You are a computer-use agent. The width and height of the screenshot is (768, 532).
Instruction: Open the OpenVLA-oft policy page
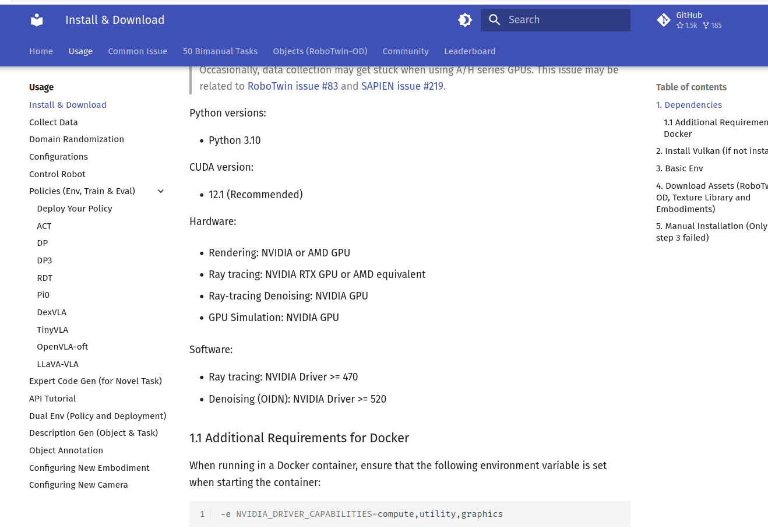click(62, 347)
